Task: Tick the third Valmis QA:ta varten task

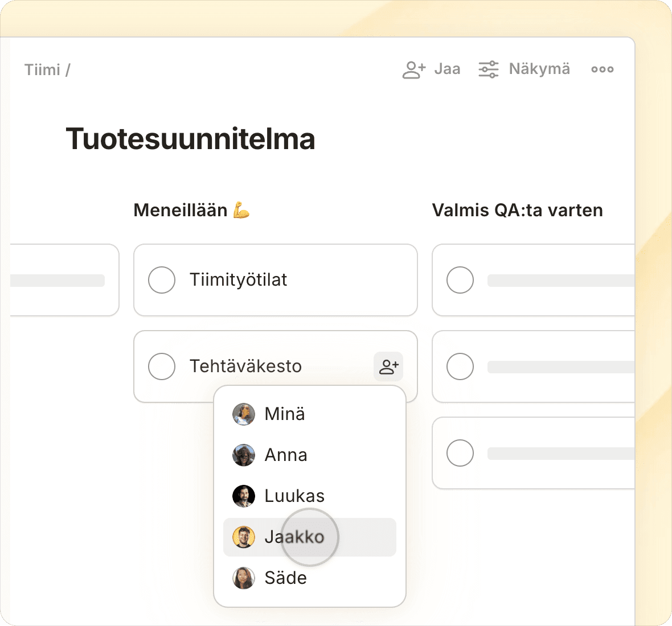Action: (x=460, y=454)
